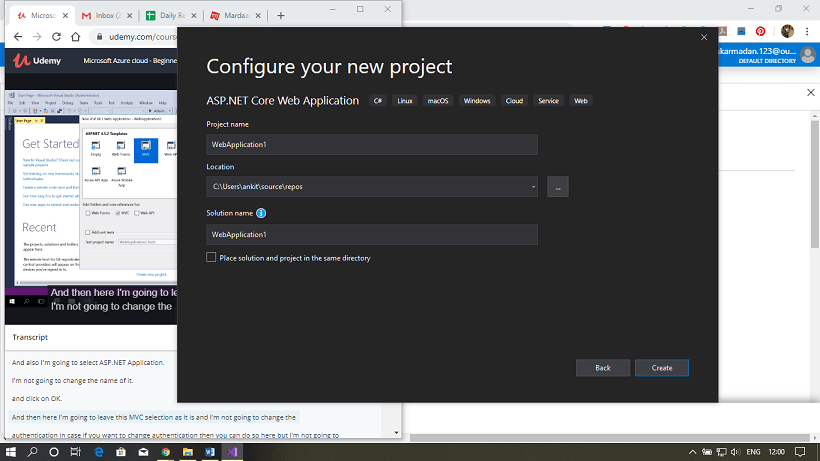
Task: Click the C# tag
Action: [x=378, y=101]
